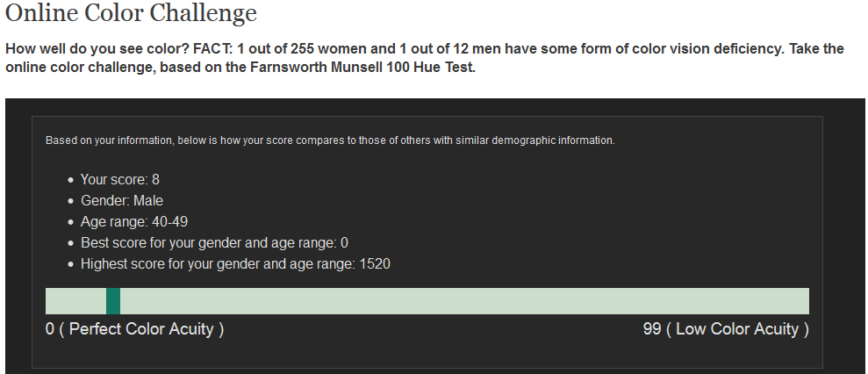Click the bullet beside "Age range: 40-49"
Screen dimensions: 868x374
[x=70, y=223]
